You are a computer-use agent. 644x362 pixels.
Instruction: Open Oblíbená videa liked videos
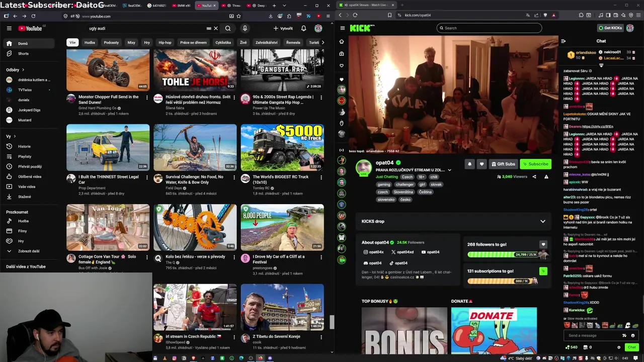click(x=29, y=176)
